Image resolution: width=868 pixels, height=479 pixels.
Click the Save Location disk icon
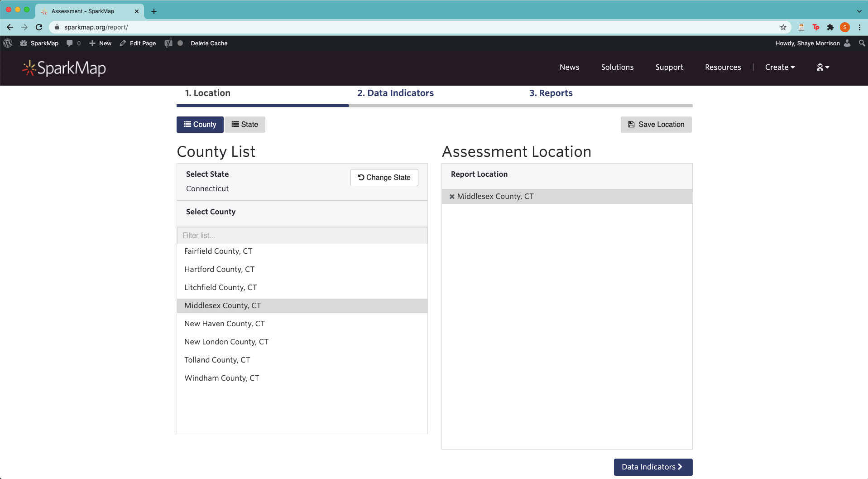631,124
